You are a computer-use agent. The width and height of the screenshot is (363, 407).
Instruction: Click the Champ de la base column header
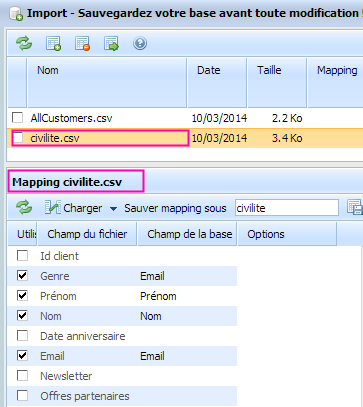[187, 234]
